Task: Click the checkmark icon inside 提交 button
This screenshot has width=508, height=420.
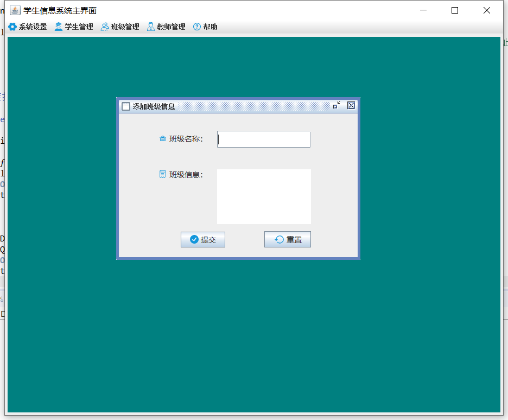Action: pyautogui.click(x=194, y=239)
